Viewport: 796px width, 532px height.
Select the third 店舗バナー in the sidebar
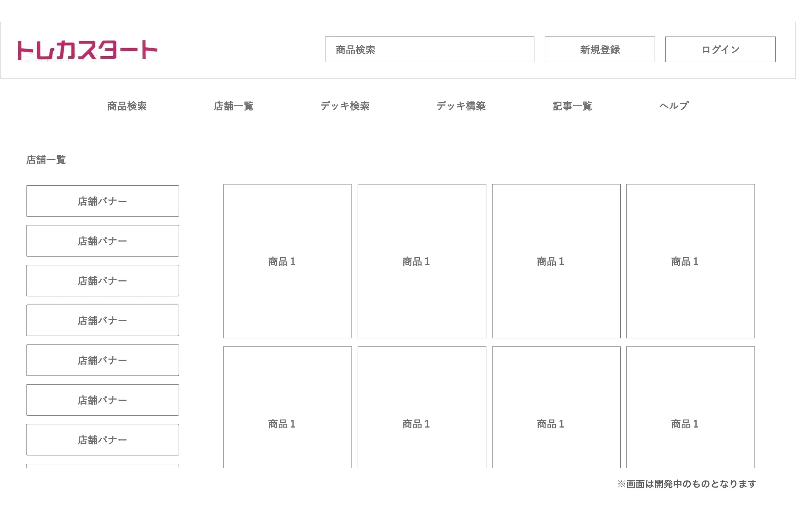[102, 280]
